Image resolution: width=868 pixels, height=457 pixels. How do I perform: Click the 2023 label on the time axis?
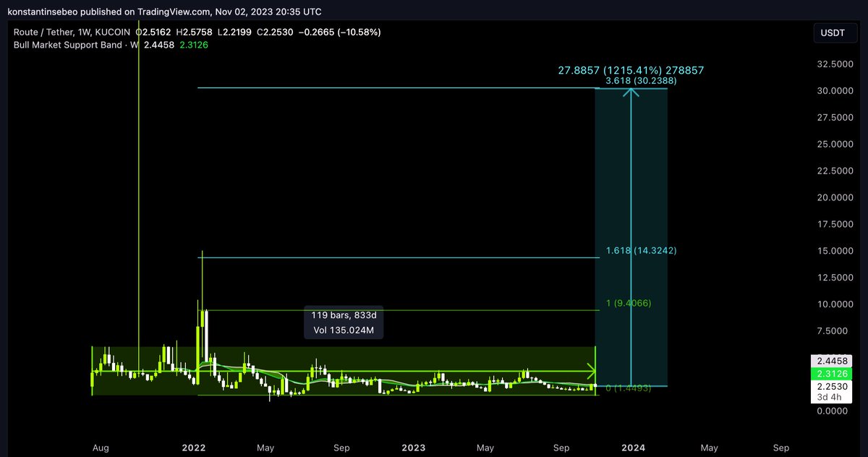(415, 448)
